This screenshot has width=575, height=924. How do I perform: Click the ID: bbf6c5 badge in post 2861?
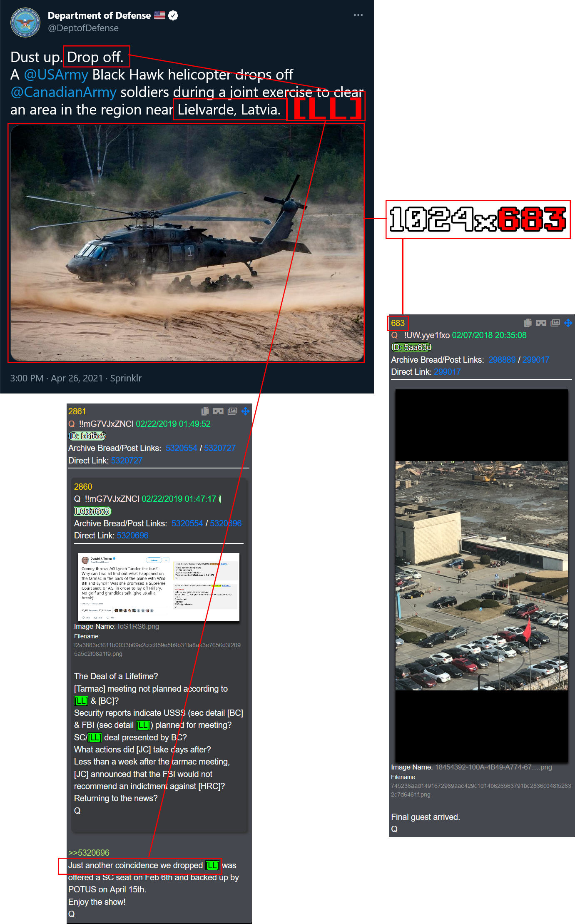point(87,436)
